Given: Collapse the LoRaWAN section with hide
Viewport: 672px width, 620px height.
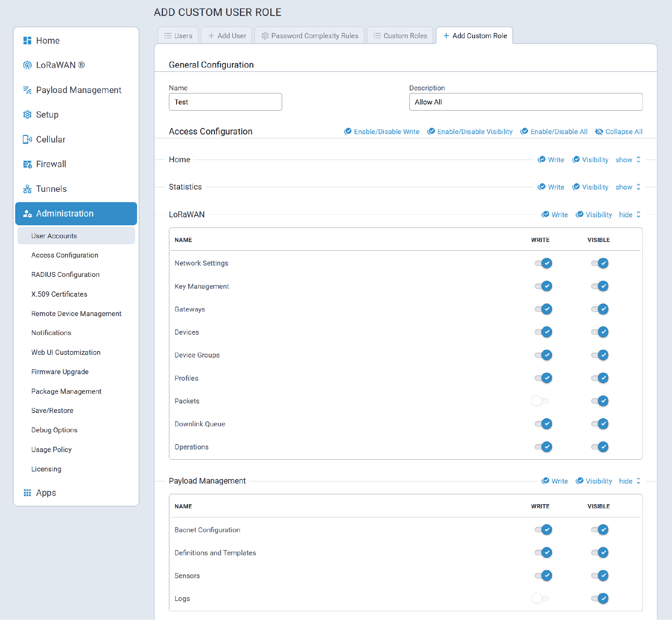Looking at the screenshot, I should [629, 215].
